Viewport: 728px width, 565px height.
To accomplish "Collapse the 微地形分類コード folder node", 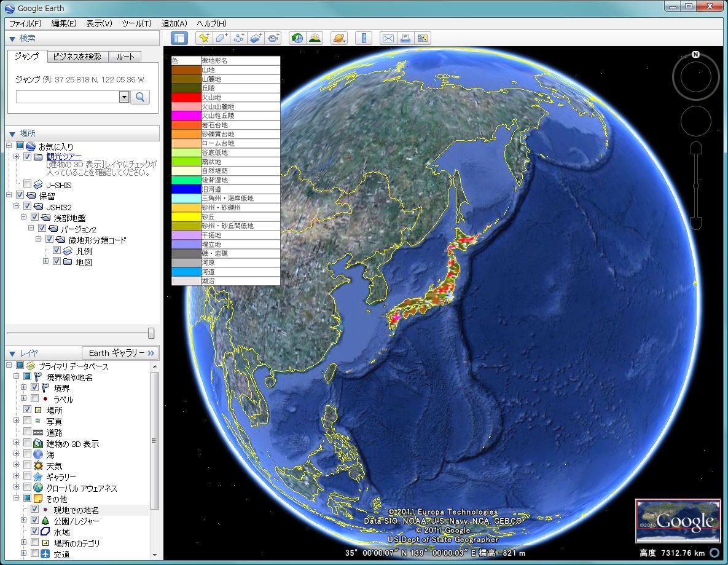I will point(39,239).
